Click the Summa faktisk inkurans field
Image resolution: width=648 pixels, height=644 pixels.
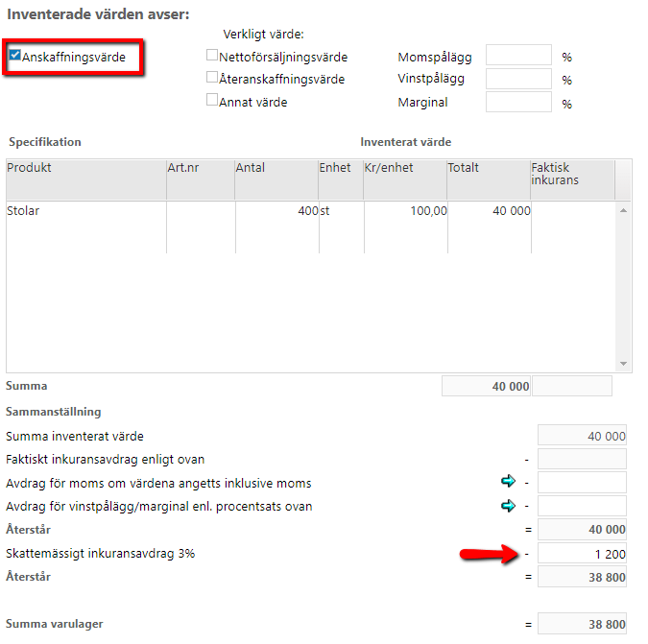coord(572,386)
